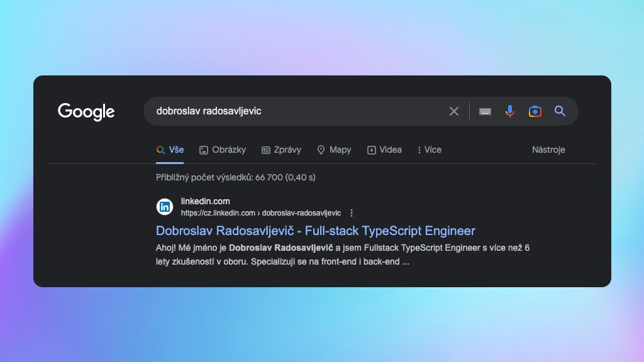Viewport: 644px width, 362px height.
Task: Click the snippet text starting 'Ahoj! Mé jméno'
Action: coord(343,255)
